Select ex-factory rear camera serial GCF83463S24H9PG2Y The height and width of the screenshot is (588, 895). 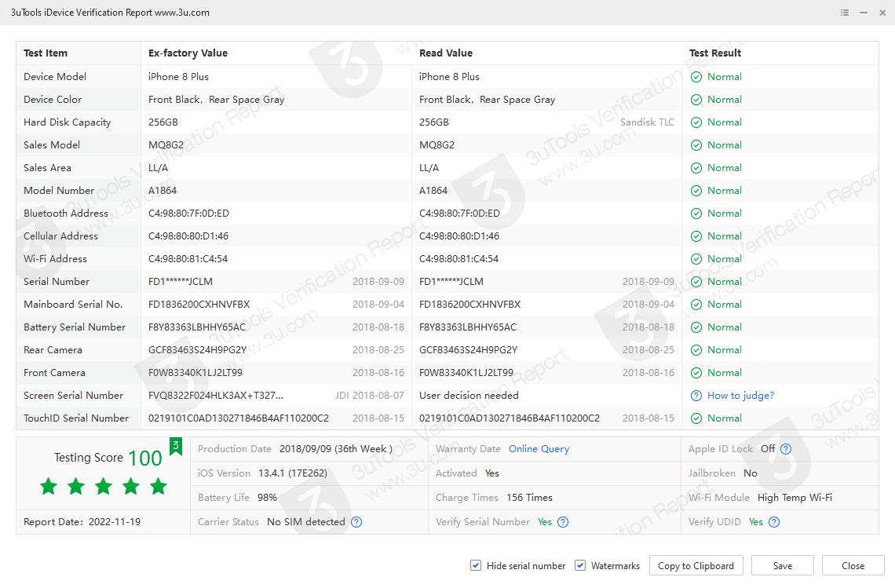pos(198,350)
